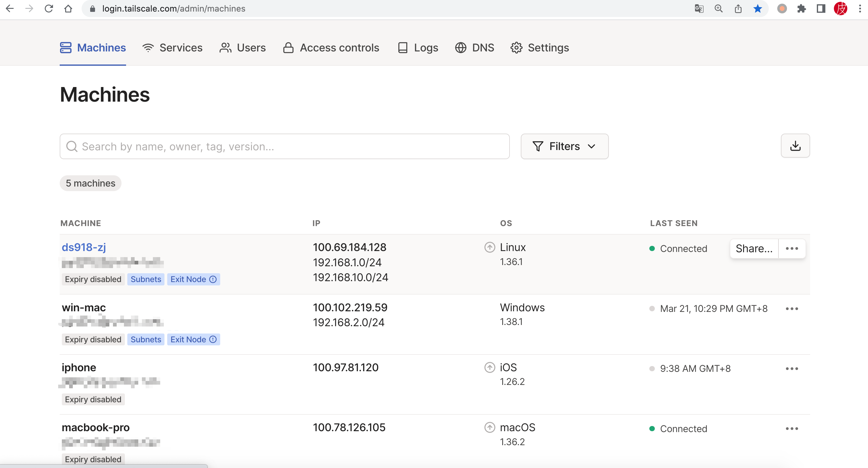Screen dimensions: 868x468
Task: Open the three-dot menu for win-mac
Action: point(792,309)
